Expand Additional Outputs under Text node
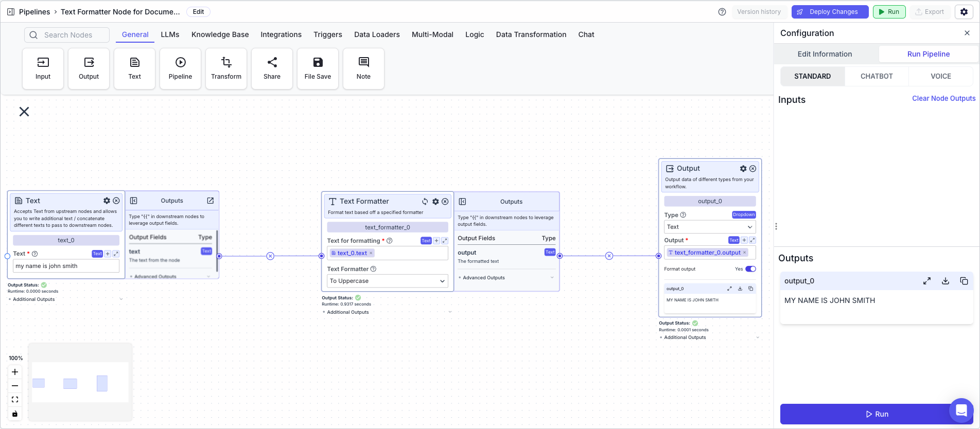This screenshot has width=980, height=429. click(x=66, y=299)
